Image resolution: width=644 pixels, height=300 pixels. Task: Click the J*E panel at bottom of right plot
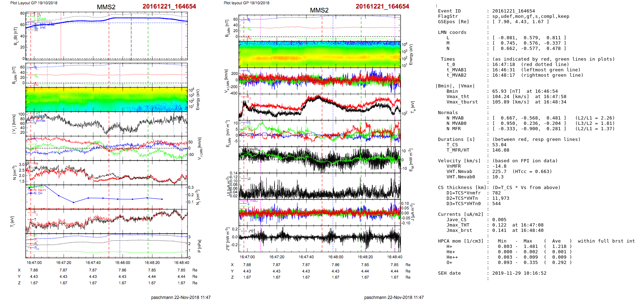click(x=319, y=238)
